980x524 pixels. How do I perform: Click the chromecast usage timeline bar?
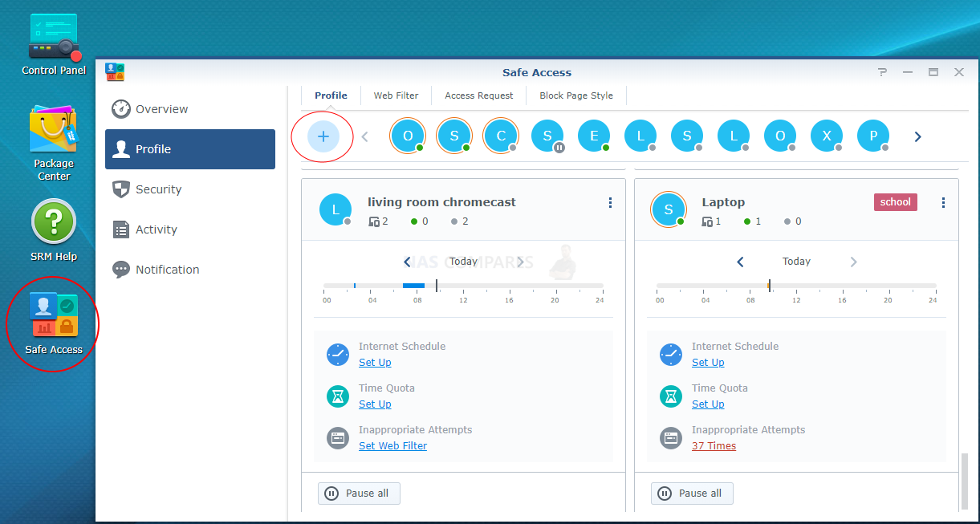(x=463, y=286)
